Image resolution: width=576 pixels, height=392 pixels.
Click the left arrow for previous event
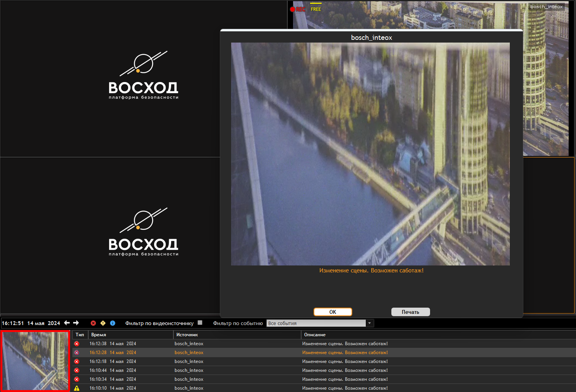pos(67,323)
